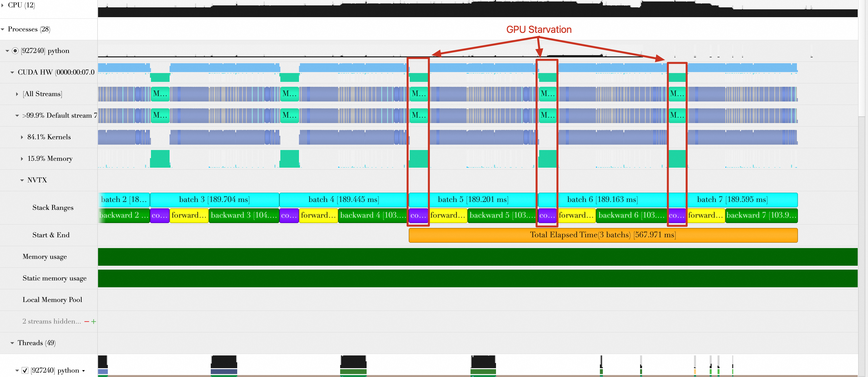The width and height of the screenshot is (868, 377).
Task: Select the radio button next to [927240] python process
Action: click(x=15, y=51)
